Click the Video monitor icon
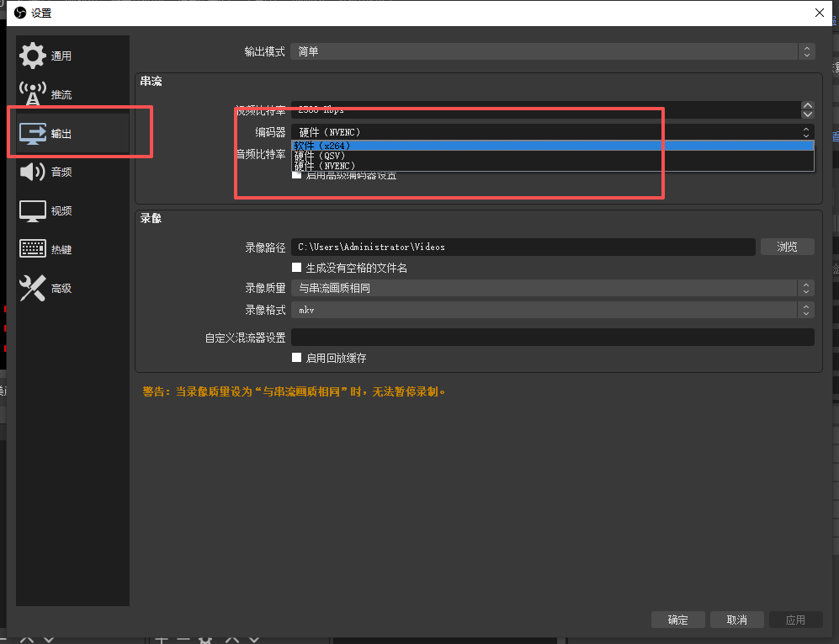839x644 pixels. click(33, 210)
